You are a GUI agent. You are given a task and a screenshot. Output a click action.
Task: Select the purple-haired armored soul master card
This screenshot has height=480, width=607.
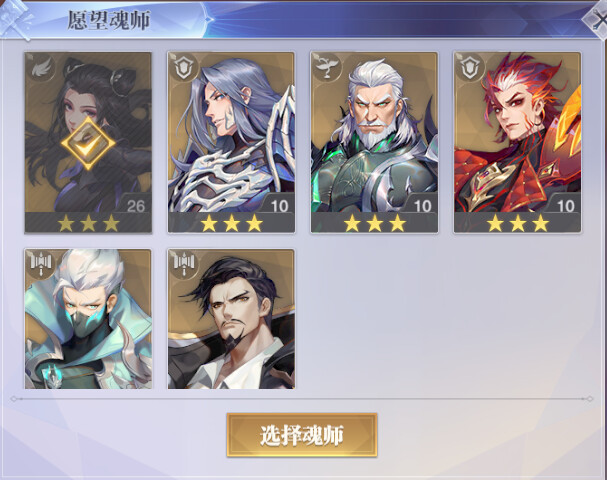point(231,142)
